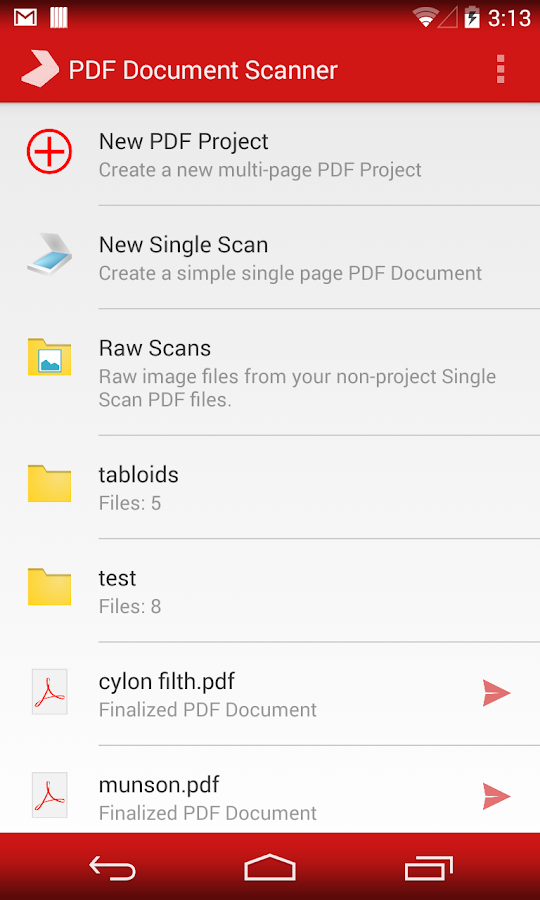Open the Raw Scans picture folder icon
The height and width of the screenshot is (900, 540).
(49, 357)
